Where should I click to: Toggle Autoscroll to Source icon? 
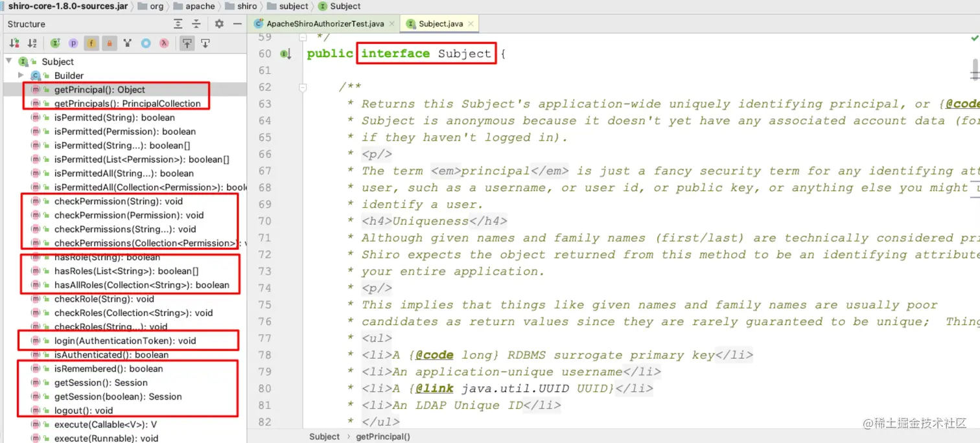[x=187, y=43]
